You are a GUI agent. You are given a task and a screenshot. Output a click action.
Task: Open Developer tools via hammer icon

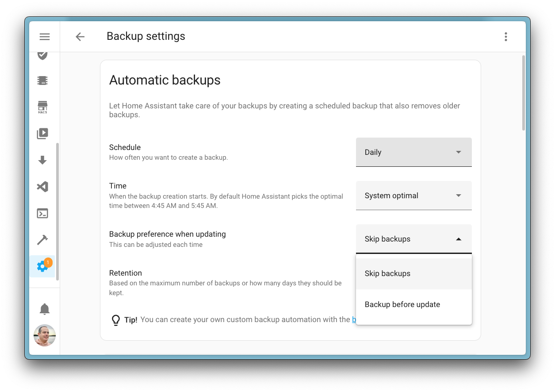click(x=42, y=239)
